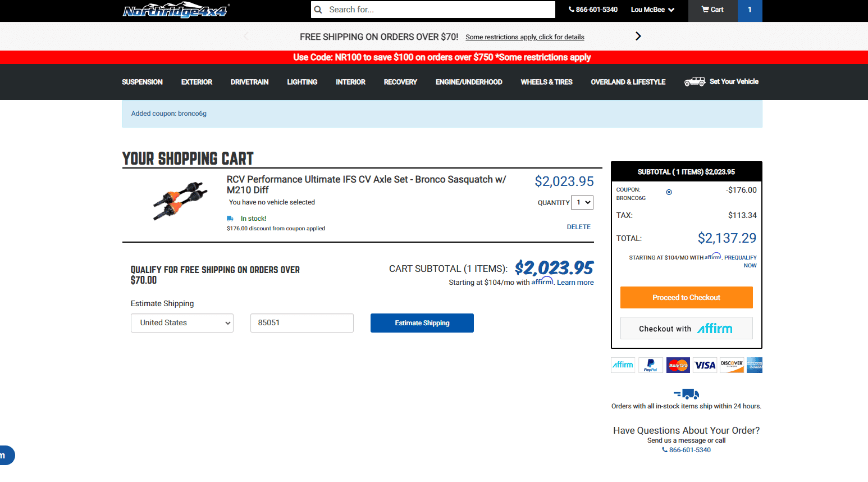The image size is (868, 482).
Task: Open the Suspension menu
Action: [142, 82]
